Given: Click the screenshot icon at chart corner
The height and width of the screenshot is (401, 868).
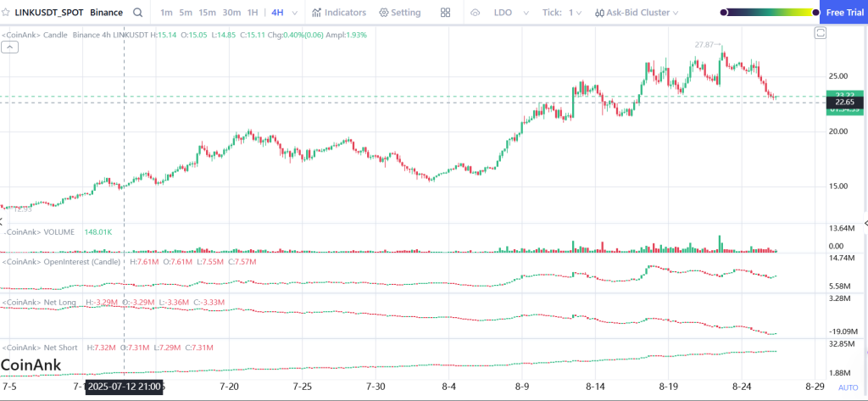Looking at the screenshot, I should click(820, 34).
